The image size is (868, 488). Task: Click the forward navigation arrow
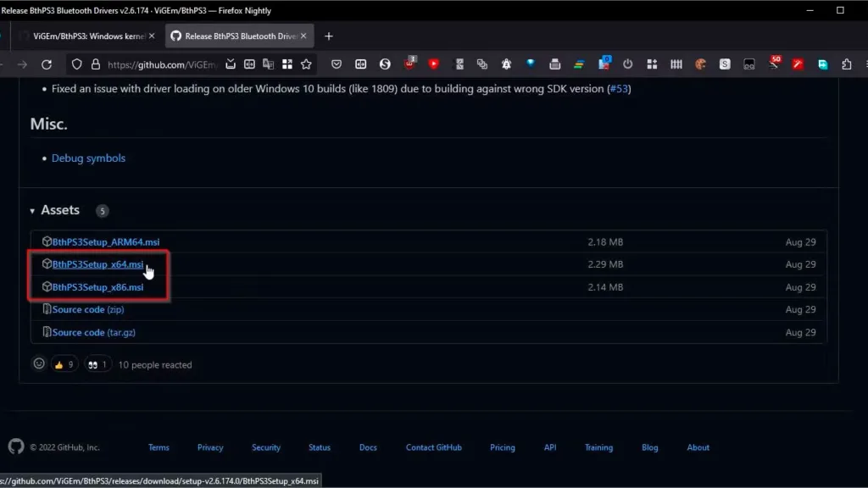pos(22,64)
